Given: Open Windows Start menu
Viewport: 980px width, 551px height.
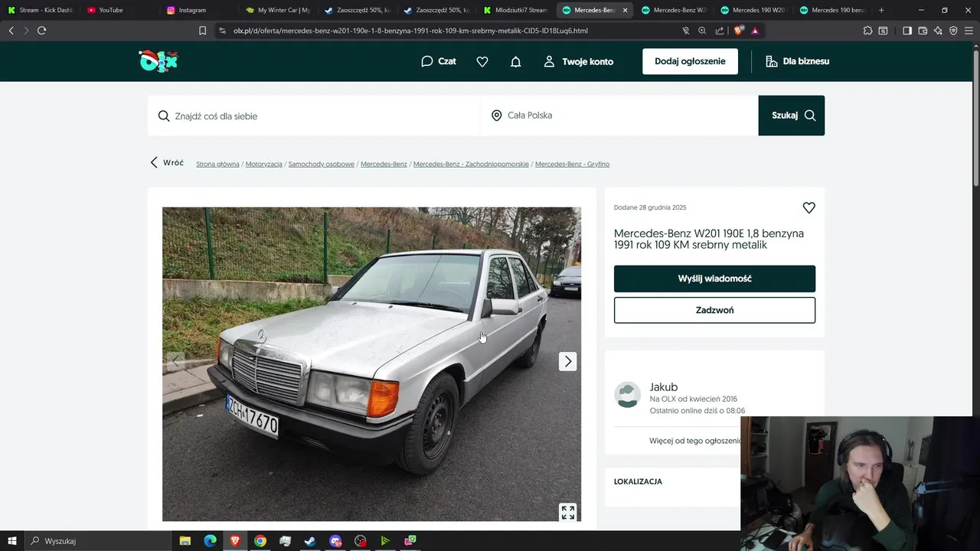Looking at the screenshot, I should [x=11, y=541].
